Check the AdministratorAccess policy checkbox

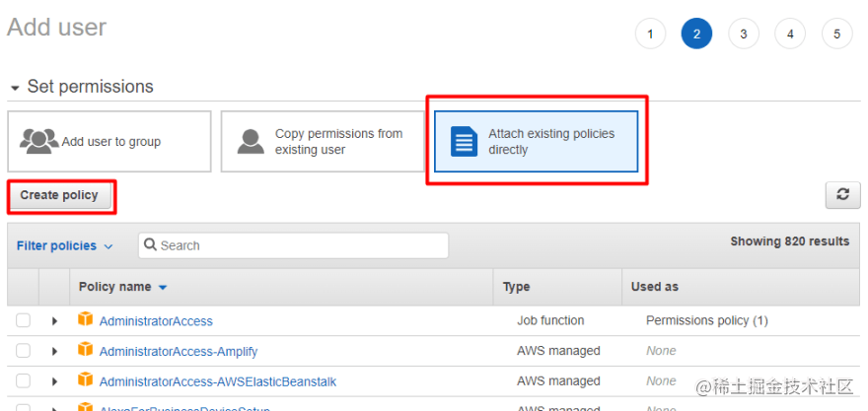(24, 320)
